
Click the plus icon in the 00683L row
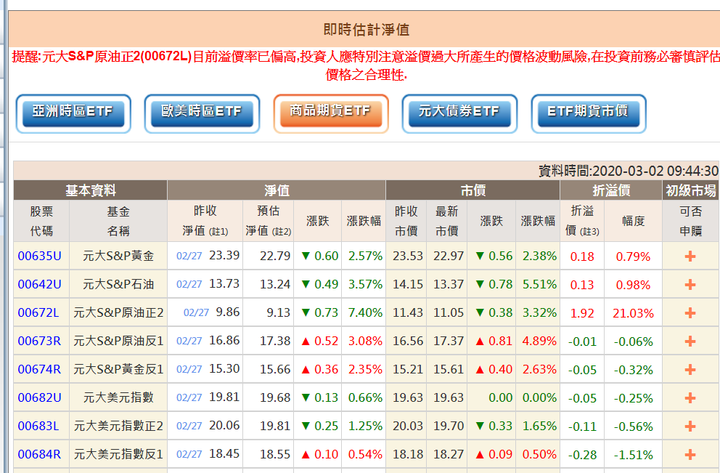(x=690, y=426)
